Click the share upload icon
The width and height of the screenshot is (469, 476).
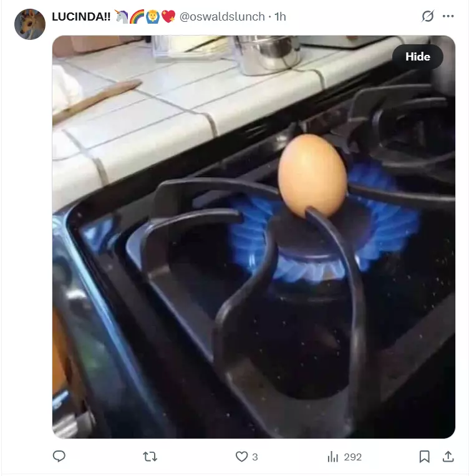click(448, 456)
